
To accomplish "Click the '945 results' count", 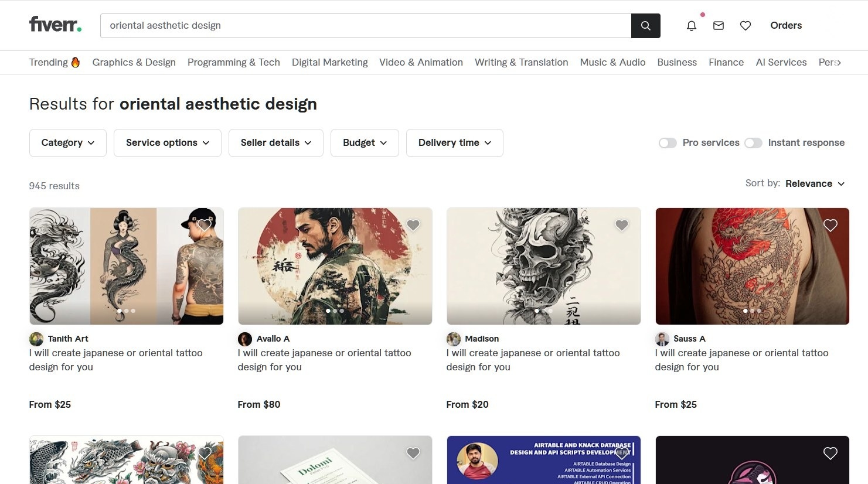I will point(55,186).
